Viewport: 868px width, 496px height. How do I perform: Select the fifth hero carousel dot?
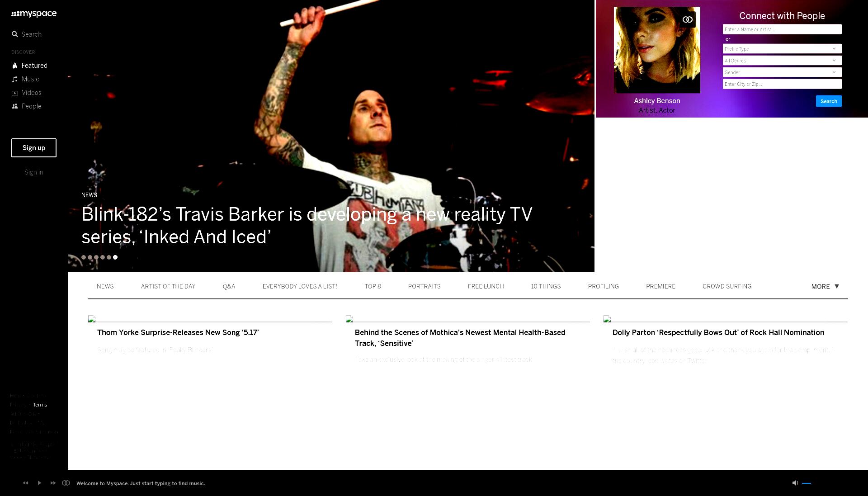[x=109, y=257]
